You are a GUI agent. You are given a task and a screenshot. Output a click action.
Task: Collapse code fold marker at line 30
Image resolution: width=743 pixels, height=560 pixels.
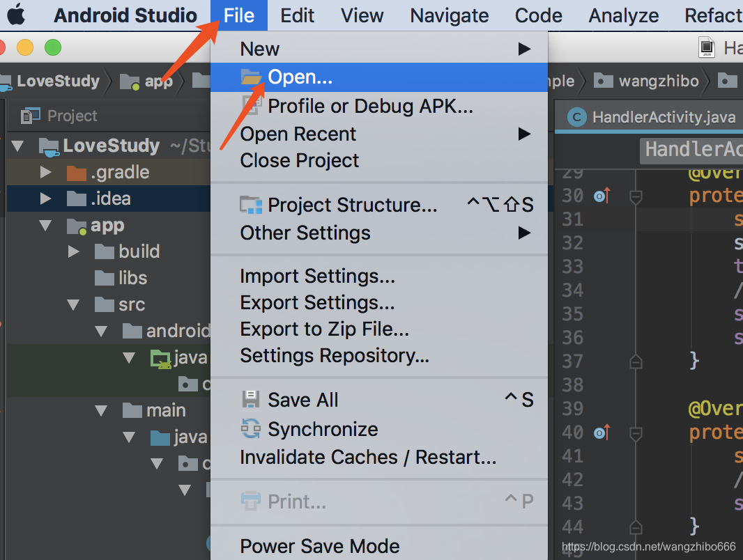[636, 196]
